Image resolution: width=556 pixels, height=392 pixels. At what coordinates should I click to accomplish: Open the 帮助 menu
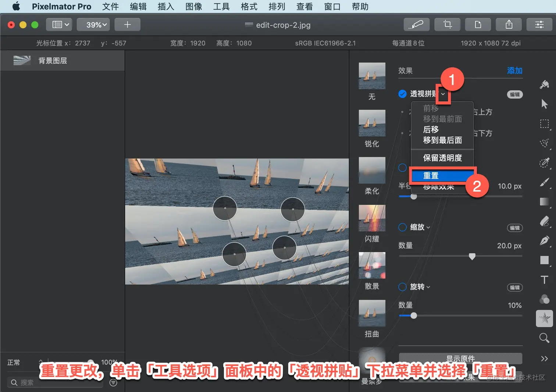pos(360,7)
